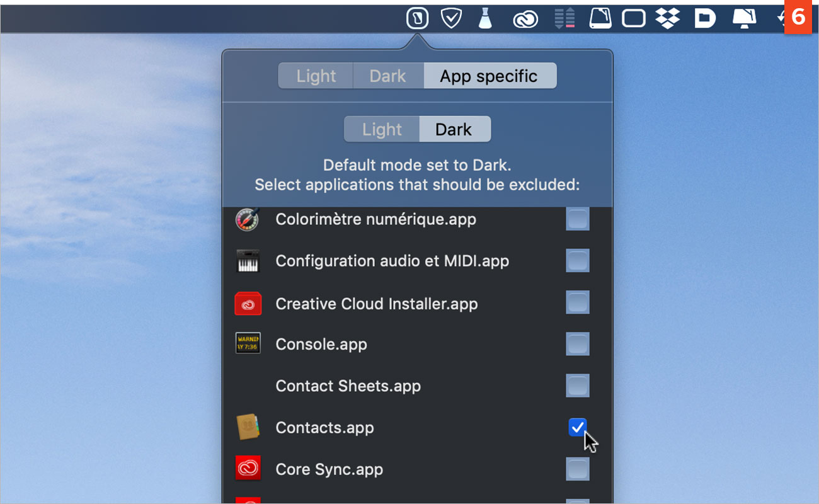The image size is (819, 504).
Task: Click the Core Sync red icon
Action: tap(248, 469)
